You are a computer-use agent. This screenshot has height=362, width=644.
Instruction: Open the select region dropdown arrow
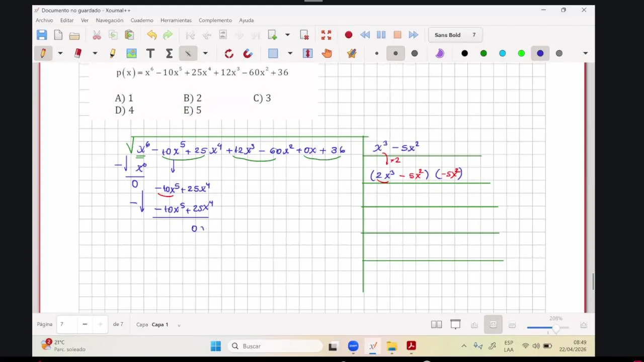click(x=290, y=53)
